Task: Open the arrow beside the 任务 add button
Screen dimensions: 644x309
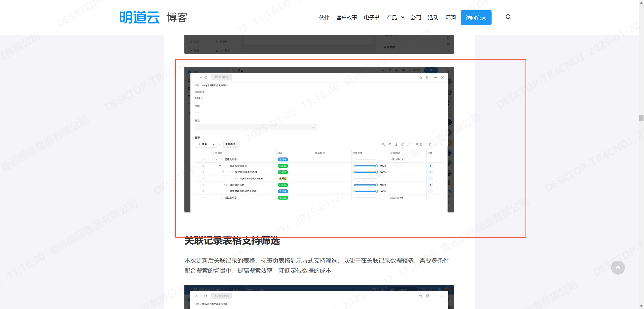Action: coord(213,144)
